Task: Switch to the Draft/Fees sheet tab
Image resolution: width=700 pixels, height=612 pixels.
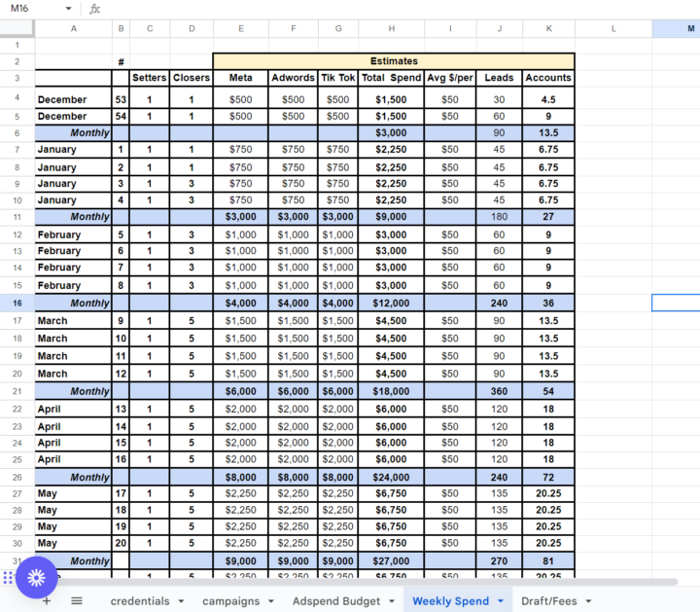Action: [x=548, y=601]
